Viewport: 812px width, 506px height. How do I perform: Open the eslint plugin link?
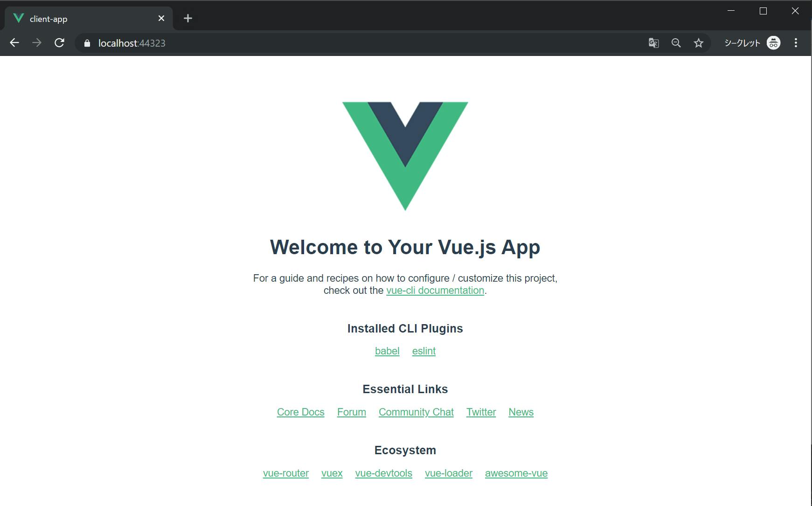(x=424, y=351)
